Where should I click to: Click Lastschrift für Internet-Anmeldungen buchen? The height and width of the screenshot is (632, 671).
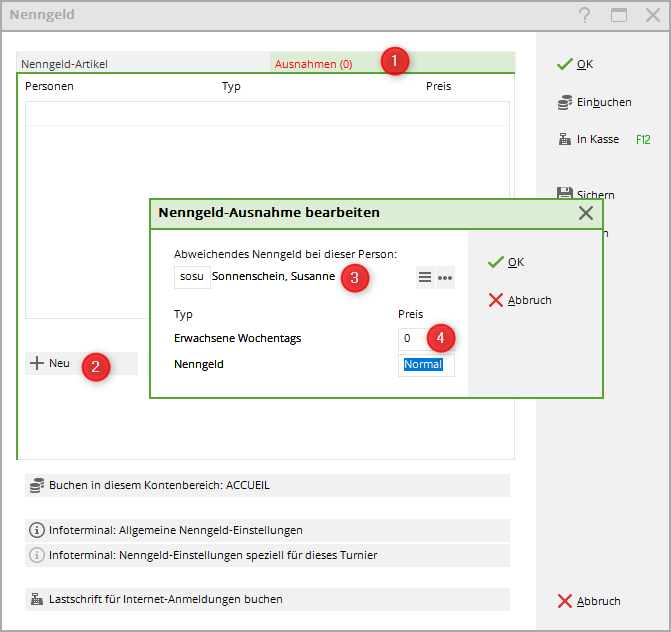[267, 599]
